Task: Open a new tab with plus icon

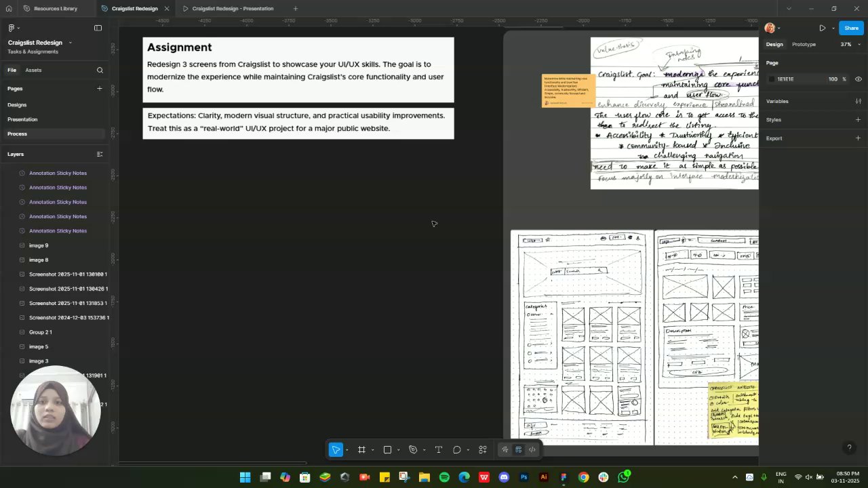Action: 295,9
